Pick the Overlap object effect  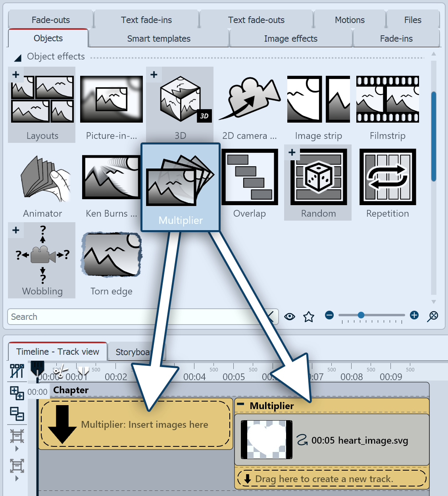click(250, 177)
